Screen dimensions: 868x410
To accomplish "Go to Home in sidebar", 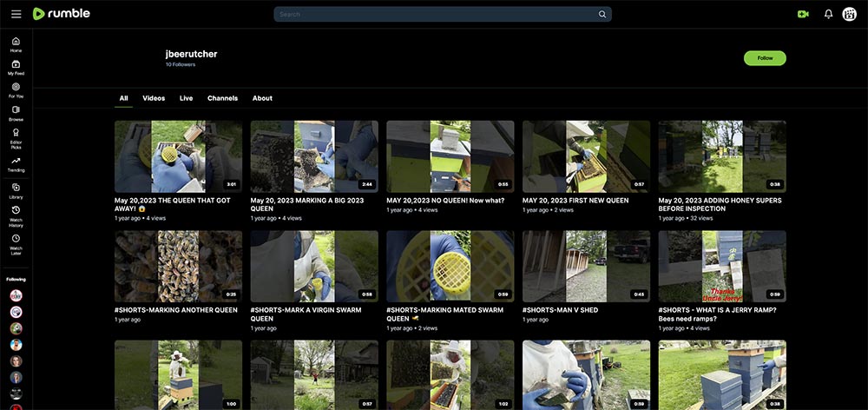I will tap(16, 45).
